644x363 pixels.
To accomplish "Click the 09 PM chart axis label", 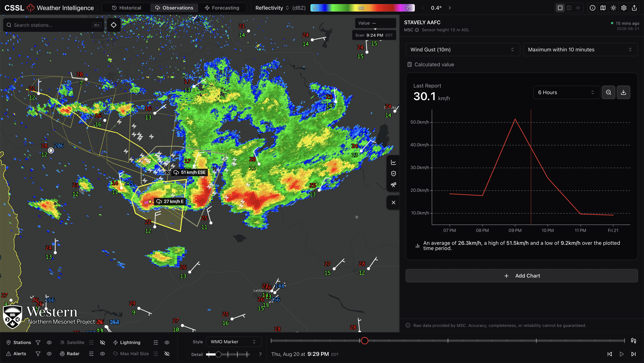I will [x=515, y=231].
